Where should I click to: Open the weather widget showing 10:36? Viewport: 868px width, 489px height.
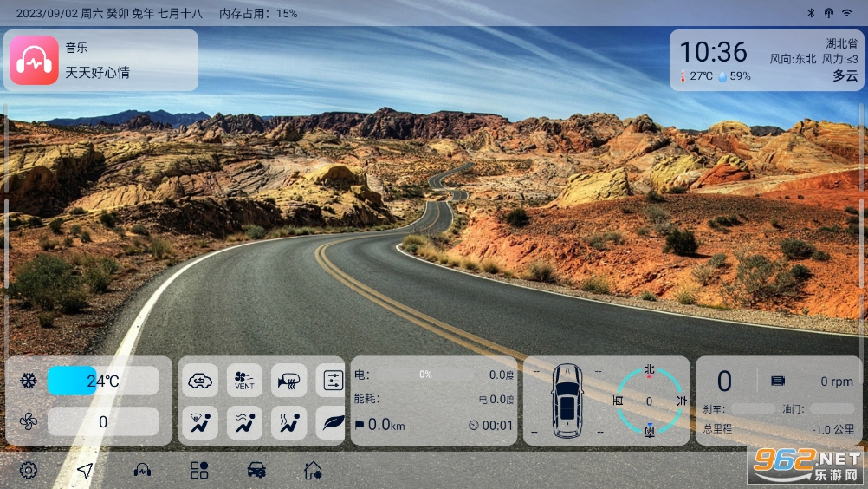[766, 61]
